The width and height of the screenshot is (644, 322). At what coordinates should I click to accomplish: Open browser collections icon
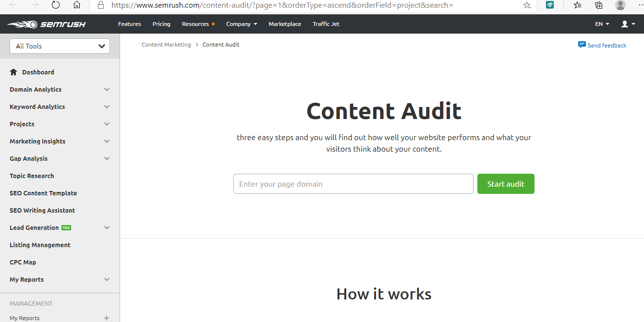click(599, 5)
